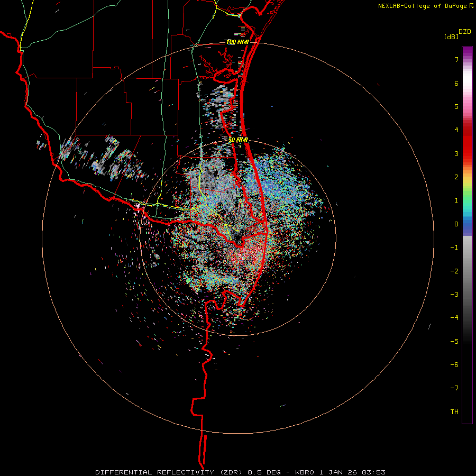476x476 pixels.
Task: Select the positive 7 value on the scale
Action: (x=456, y=59)
